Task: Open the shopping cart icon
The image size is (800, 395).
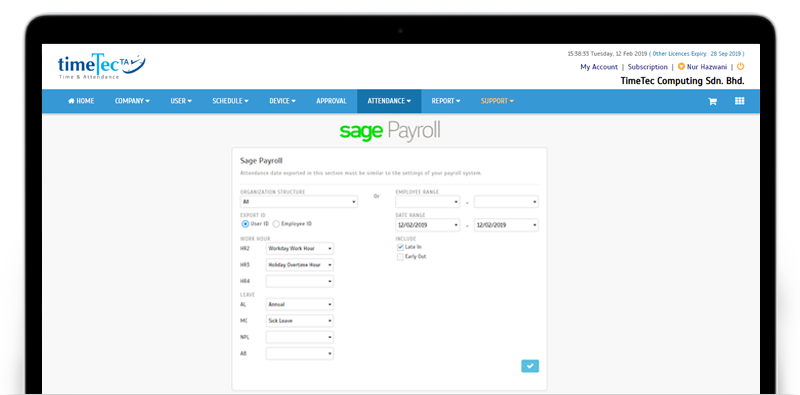Action: coord(712,102)
